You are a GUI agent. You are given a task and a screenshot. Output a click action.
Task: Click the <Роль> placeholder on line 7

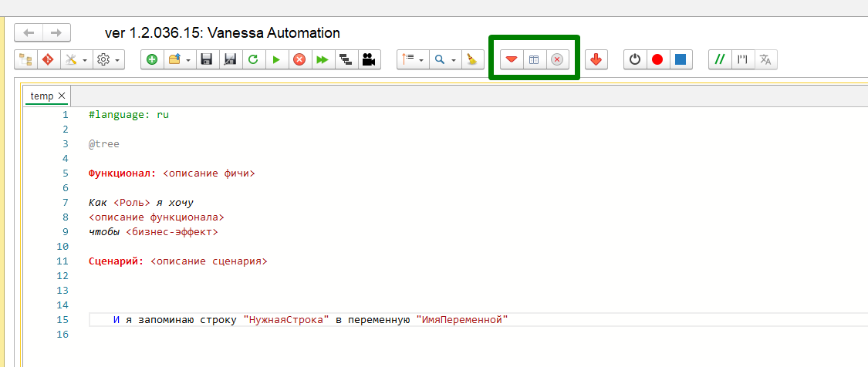[x=132, y=203]
